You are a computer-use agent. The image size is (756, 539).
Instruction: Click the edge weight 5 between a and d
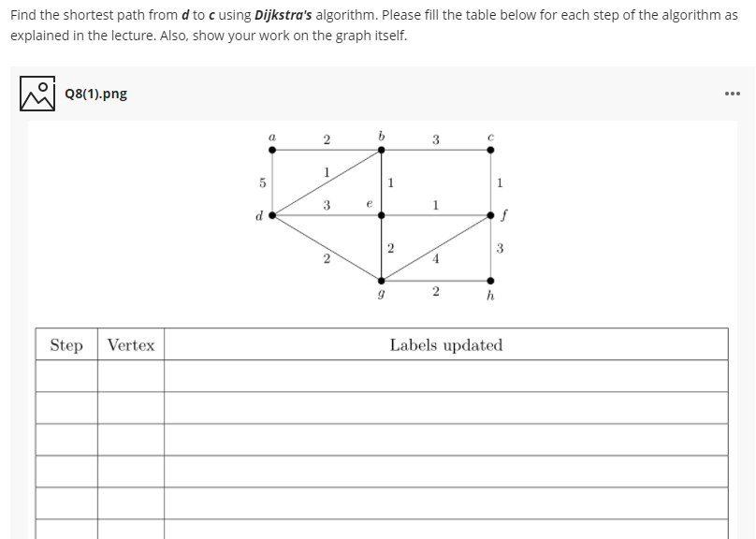262,183
